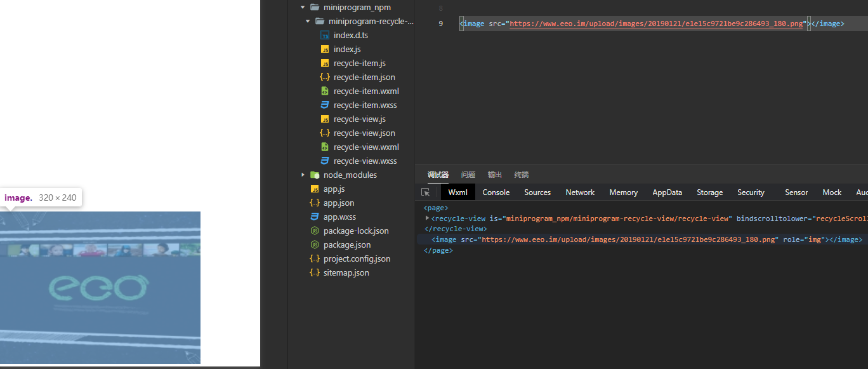
Task: Select the 输出 panel tab
Action: pyautogui.click(x=495, y=175)
